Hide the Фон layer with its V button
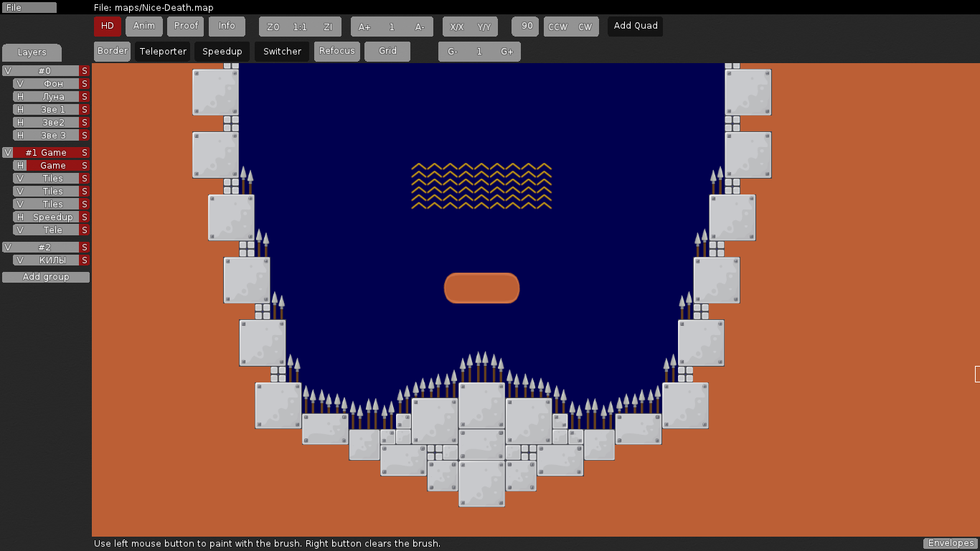 pos(20,84)
